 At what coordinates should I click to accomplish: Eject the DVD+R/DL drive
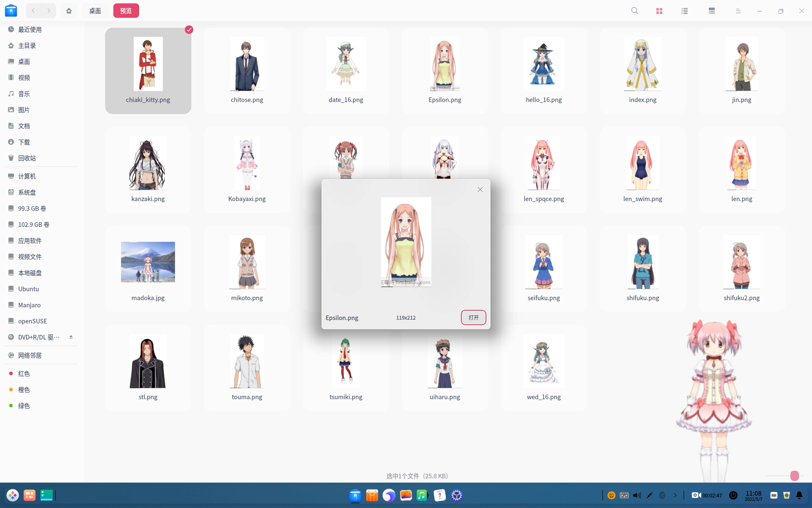click(x=71, y=337)
